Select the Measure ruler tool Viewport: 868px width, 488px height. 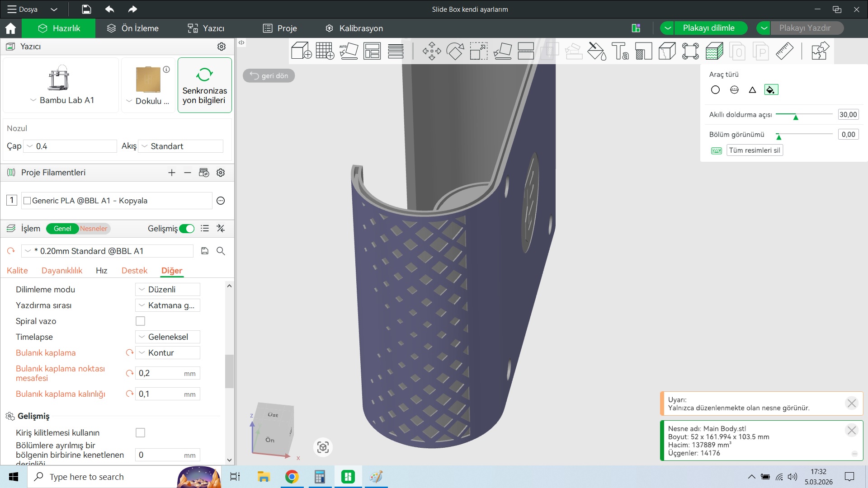784,51
